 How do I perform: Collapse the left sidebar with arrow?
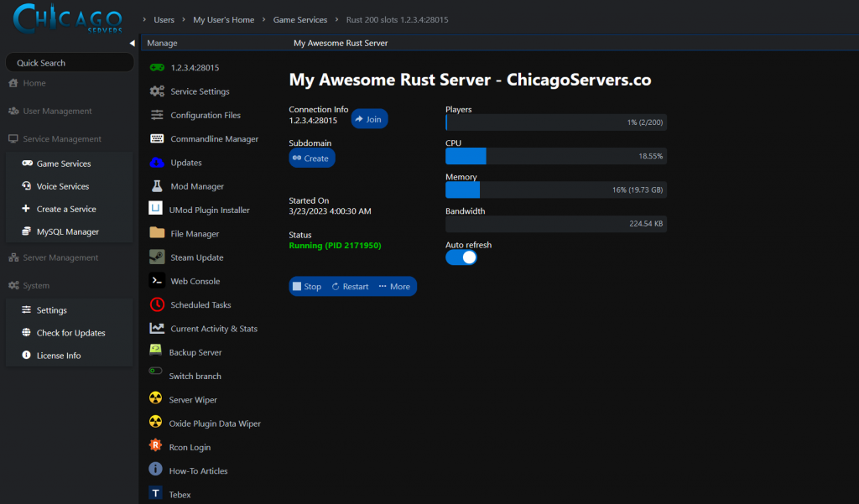132,43
